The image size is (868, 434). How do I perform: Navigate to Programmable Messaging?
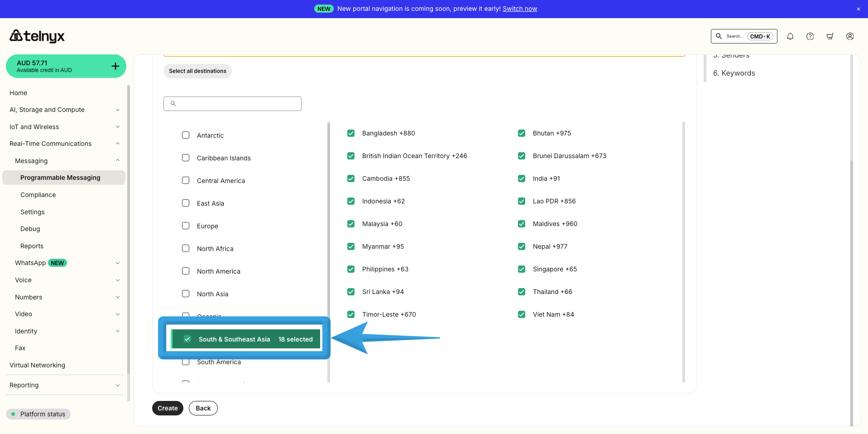[60, 178]
